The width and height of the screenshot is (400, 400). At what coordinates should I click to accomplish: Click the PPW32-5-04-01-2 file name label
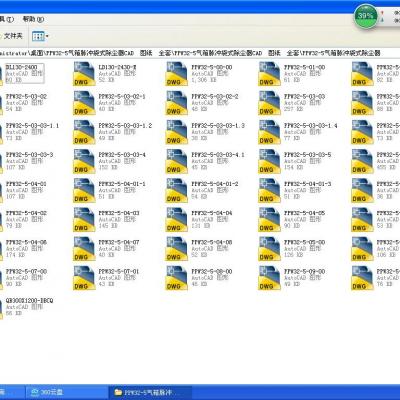215,184
